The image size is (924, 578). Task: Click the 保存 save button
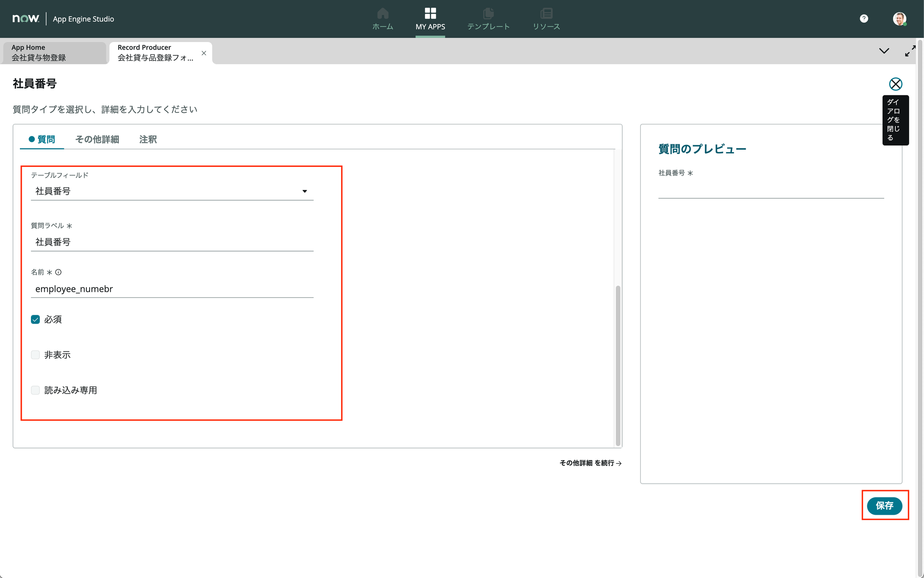click(884, 506)
